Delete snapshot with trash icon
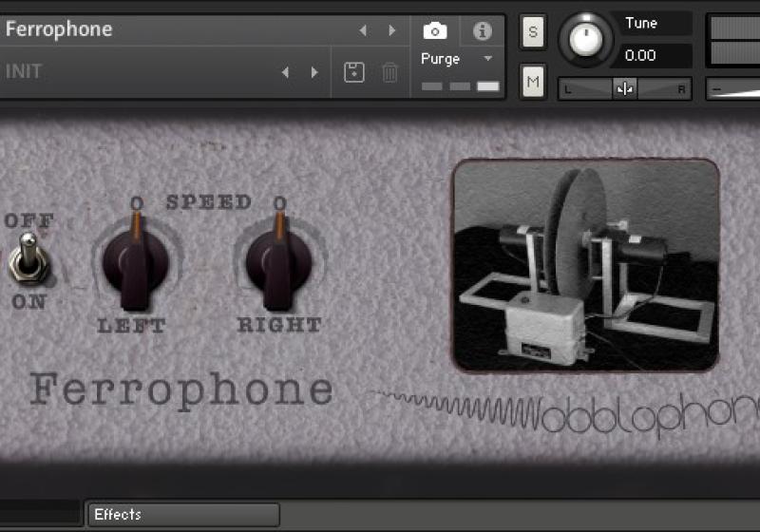 tap(389, 72)
